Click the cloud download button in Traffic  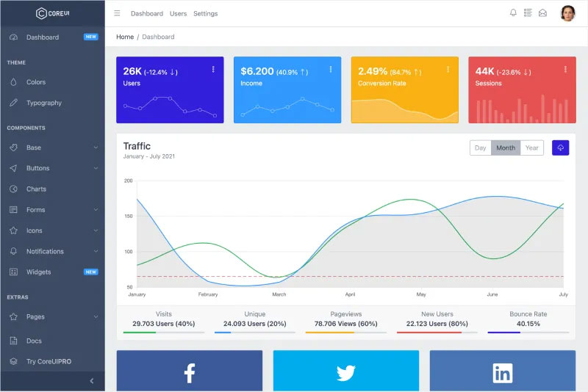(x=560, y=148)
